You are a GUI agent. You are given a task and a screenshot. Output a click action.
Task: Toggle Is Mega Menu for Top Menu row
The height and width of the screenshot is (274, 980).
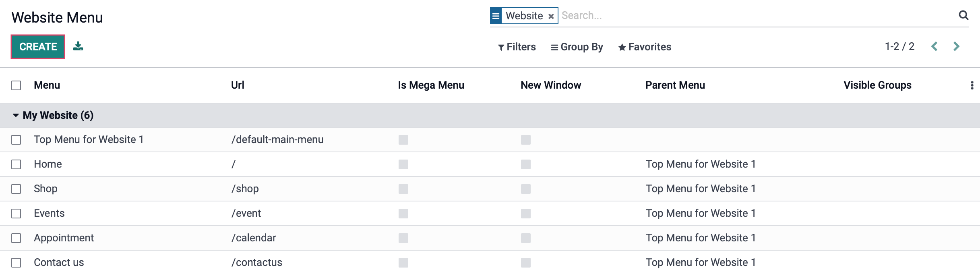(x=403, y=140)
